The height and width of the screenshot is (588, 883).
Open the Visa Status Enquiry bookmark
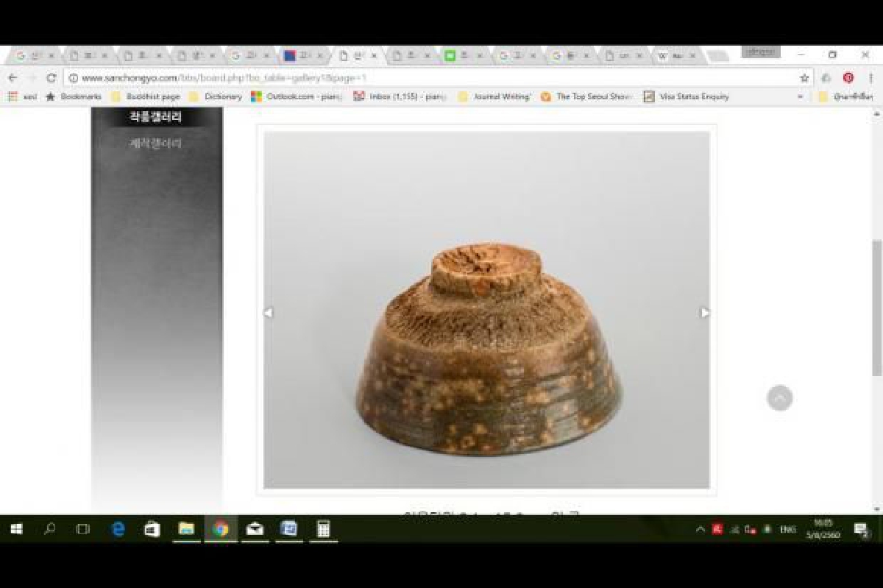click(687, 96)
